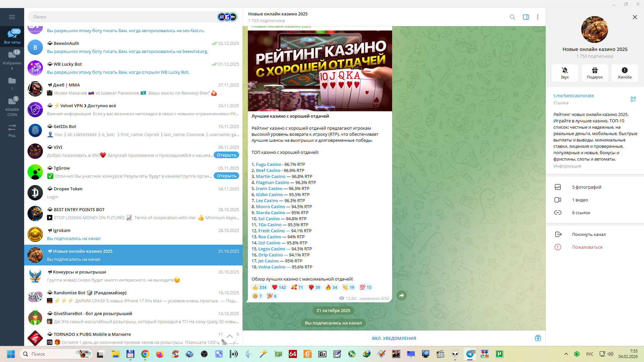The image size is (644, 362).
Task: Select the Избранное folder tab
Action: [x=12, y=59]
